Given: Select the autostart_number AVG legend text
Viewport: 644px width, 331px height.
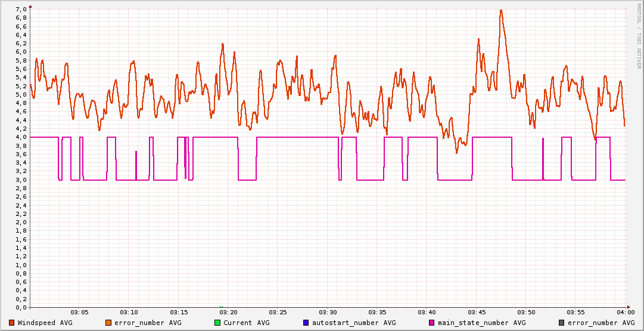Looking at the screenshot, I should (x=354, y=323).
